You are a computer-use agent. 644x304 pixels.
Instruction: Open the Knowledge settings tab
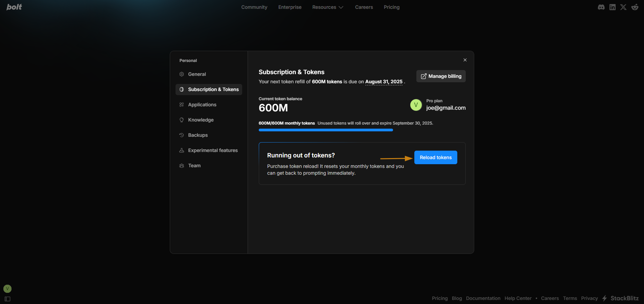[209, 120]
